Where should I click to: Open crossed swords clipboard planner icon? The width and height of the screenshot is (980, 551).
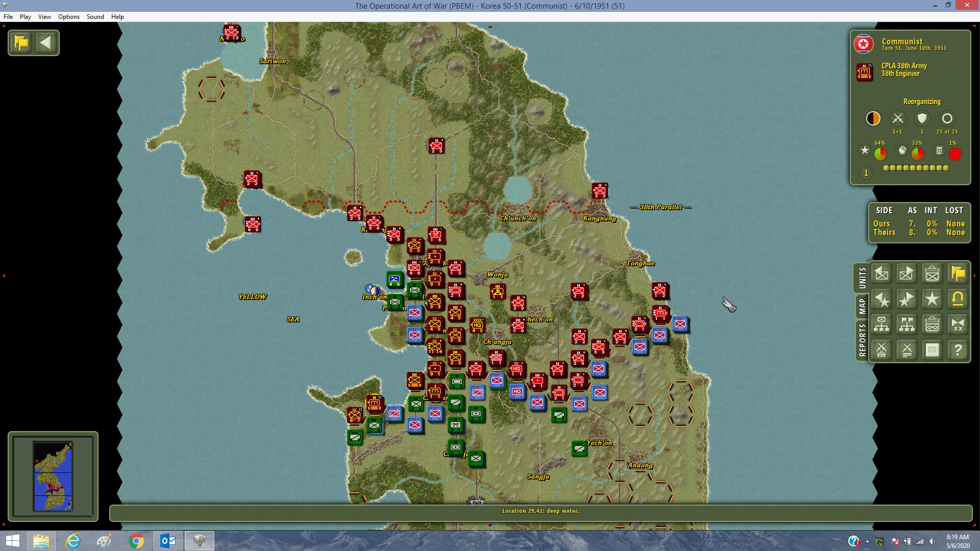point(881,350)
